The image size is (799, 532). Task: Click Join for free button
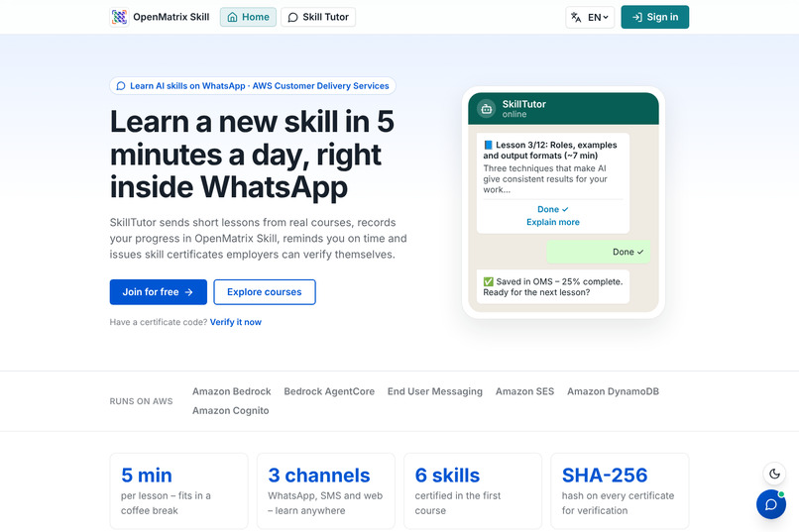pos(159,292)
